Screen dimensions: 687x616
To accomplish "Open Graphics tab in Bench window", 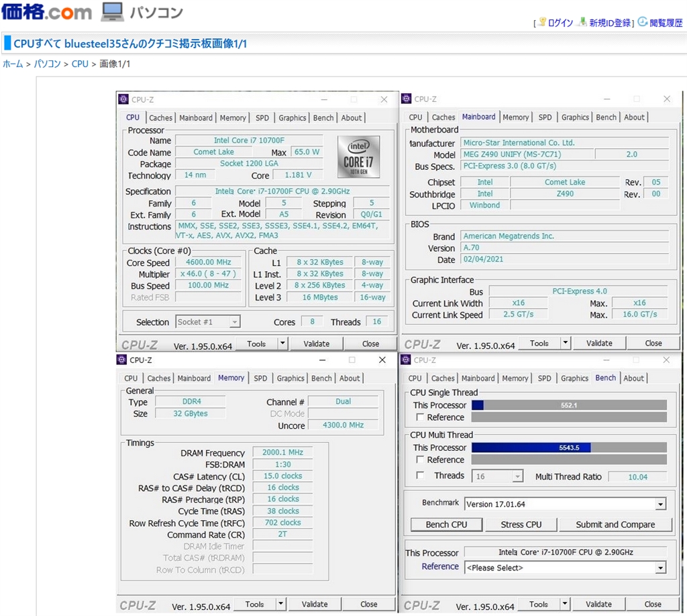I will (x=574, y=378).
